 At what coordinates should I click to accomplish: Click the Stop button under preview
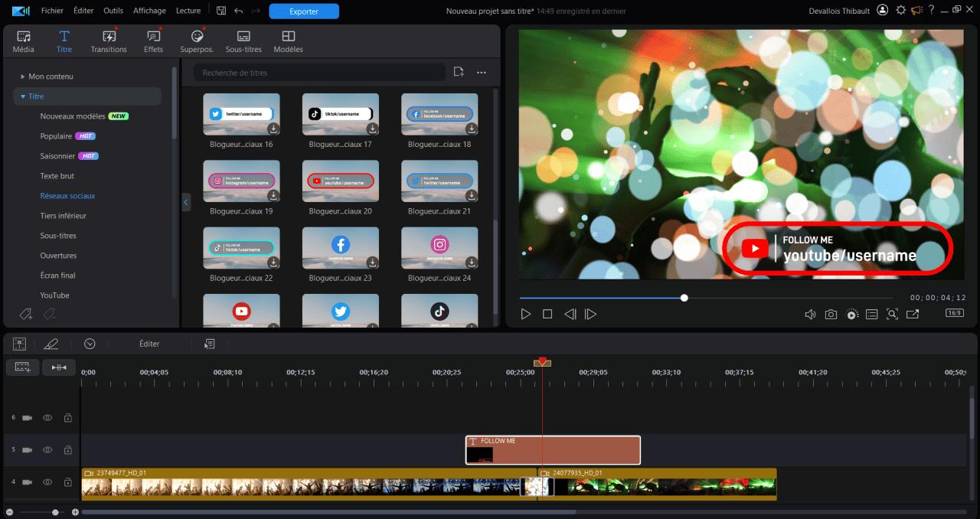point(547,314)
